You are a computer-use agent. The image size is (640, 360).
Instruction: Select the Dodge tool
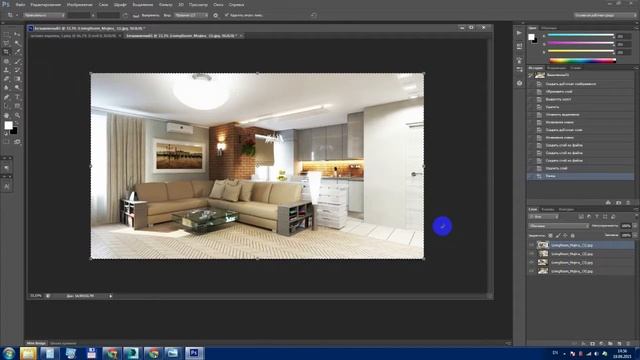[17, 88]
